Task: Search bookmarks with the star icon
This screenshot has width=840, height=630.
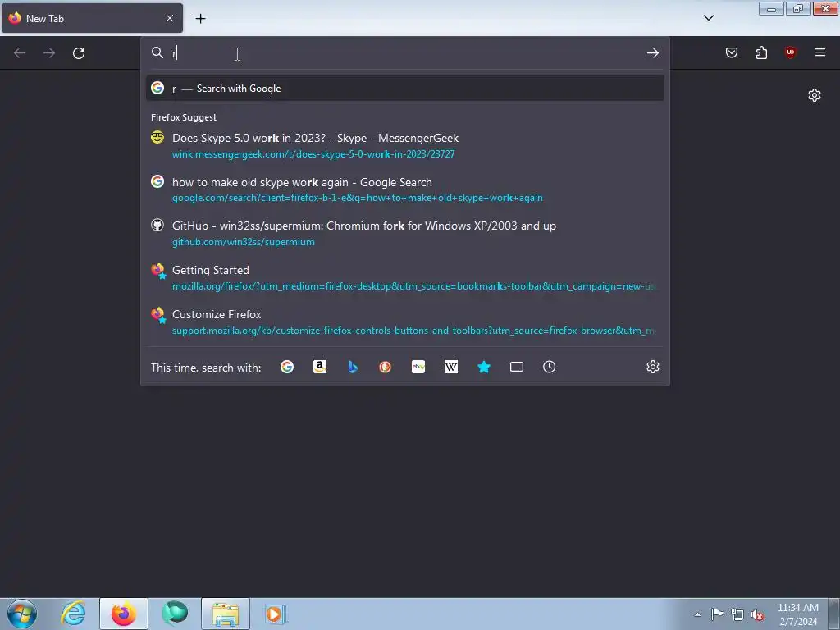Action: point(484,367)
